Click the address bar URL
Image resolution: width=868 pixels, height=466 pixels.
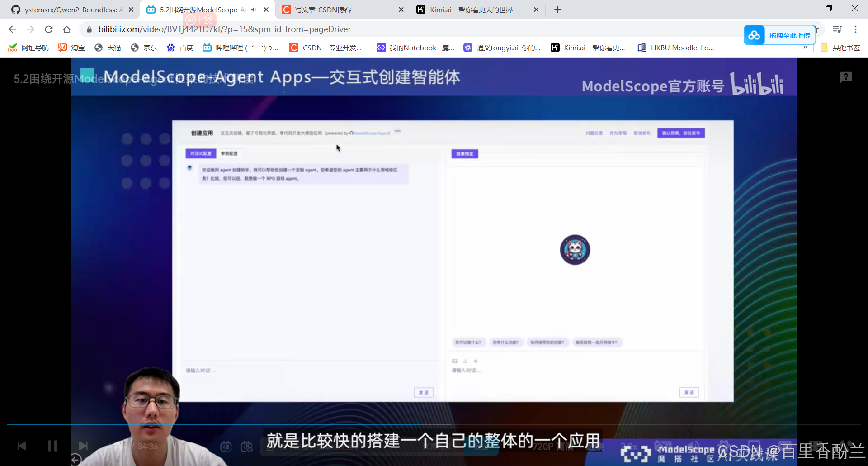(x=225, y=29)
